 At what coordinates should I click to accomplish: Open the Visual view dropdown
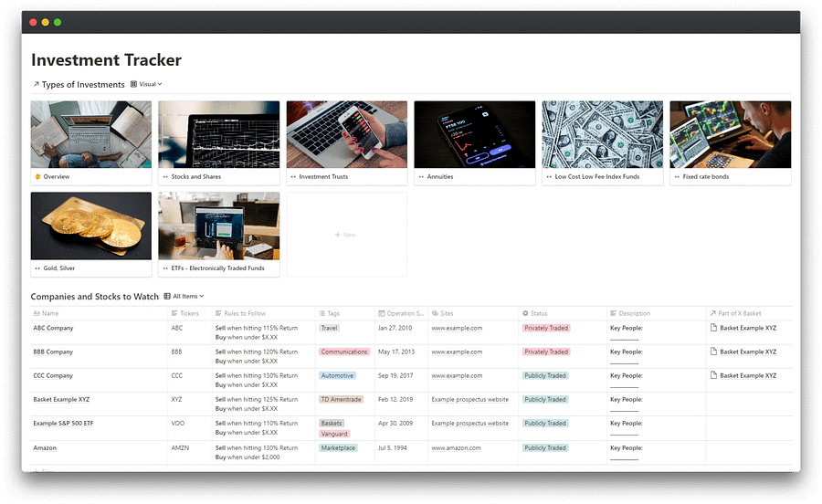(146, 84)
